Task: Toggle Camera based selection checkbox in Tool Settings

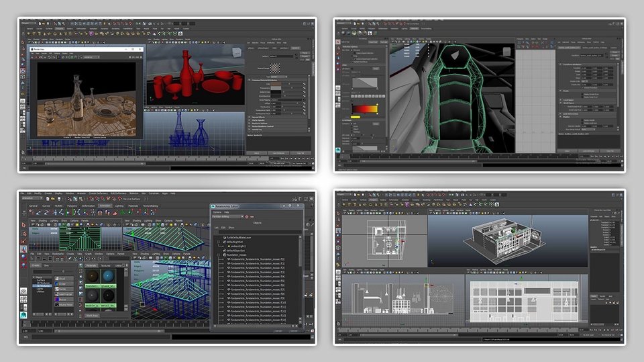Action: (354, 52)
